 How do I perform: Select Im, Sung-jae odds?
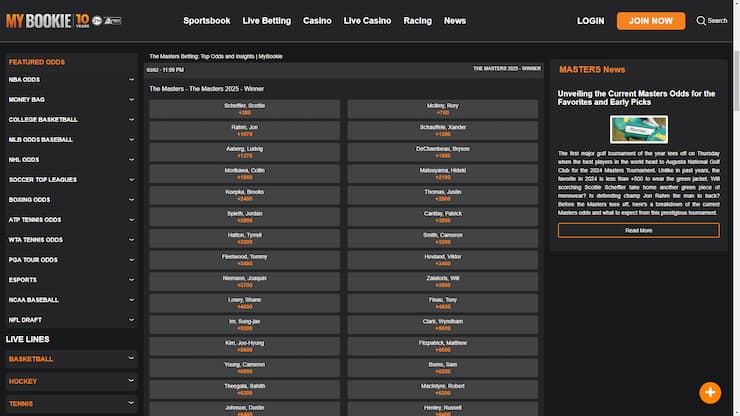(244, 325)
